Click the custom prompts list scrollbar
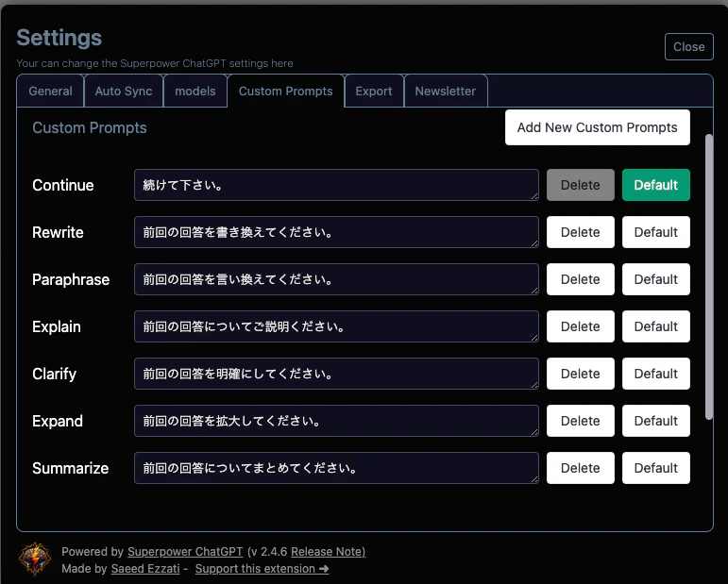Image resolution: width=728 pixels, height=584 pixels. point(708,277)
